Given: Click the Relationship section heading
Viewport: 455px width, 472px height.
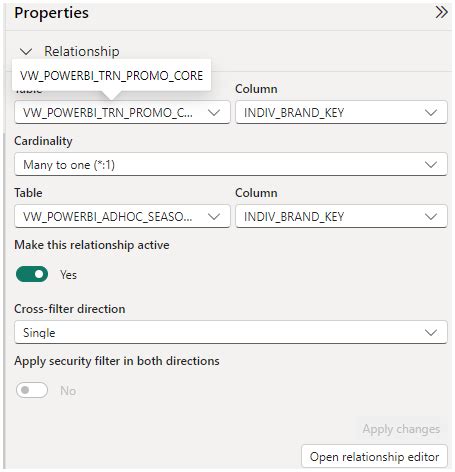Looking at the screenshot, I should [82, 52].
